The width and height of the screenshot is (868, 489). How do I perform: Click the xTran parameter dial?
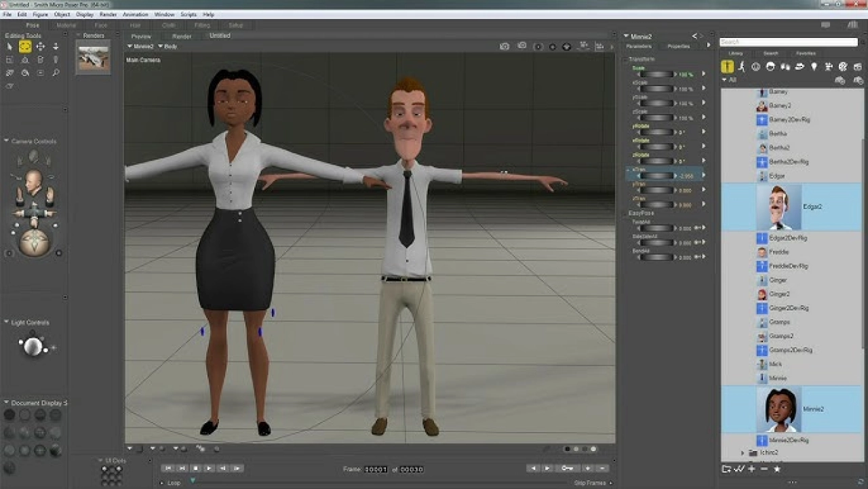tap(656, 176)
